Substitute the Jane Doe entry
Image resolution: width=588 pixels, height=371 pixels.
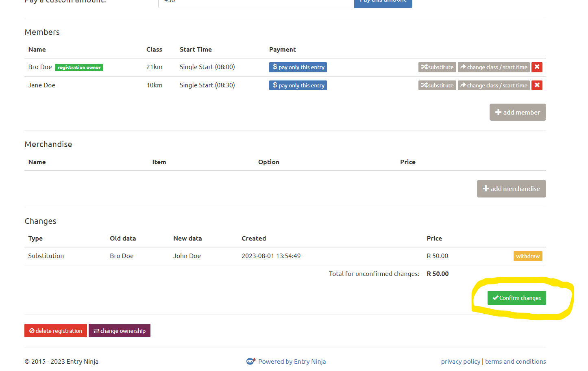coord(437,85)
